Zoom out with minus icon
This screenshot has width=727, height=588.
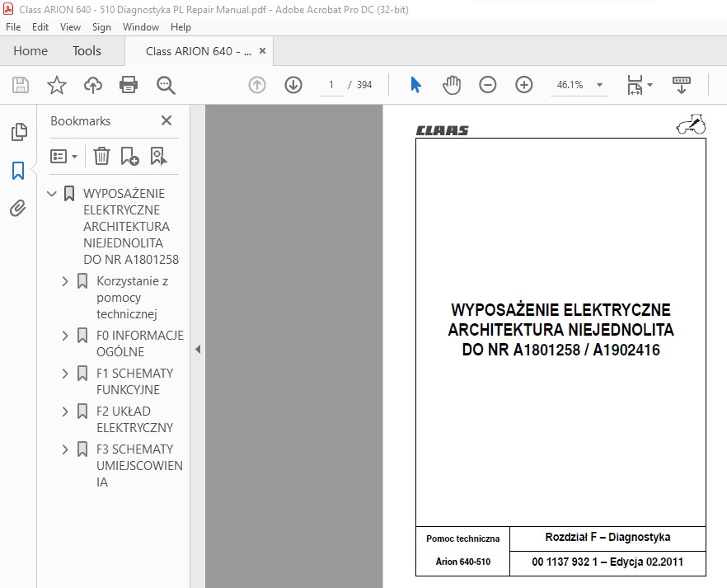(488, 85)
